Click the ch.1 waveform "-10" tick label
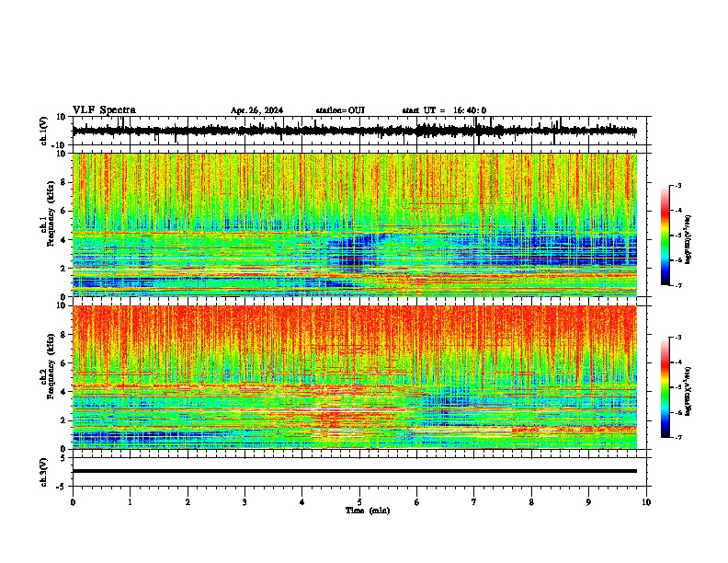 (59, 145)
